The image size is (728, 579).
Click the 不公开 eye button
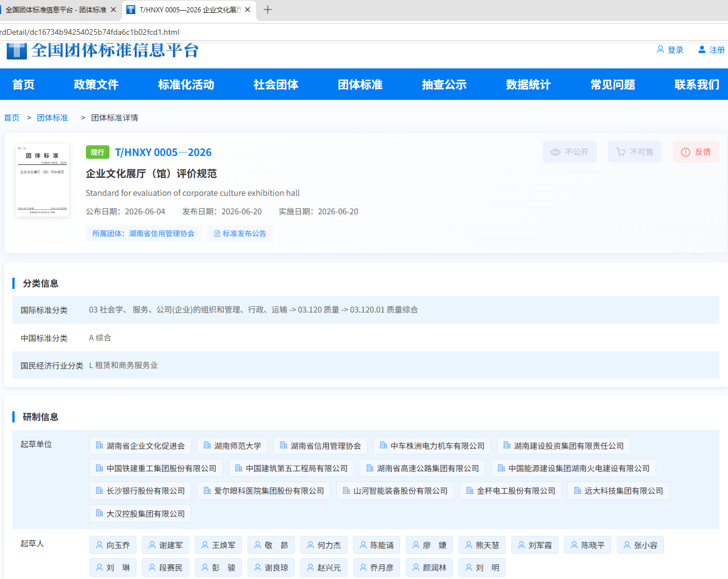[x=570, y=152]
